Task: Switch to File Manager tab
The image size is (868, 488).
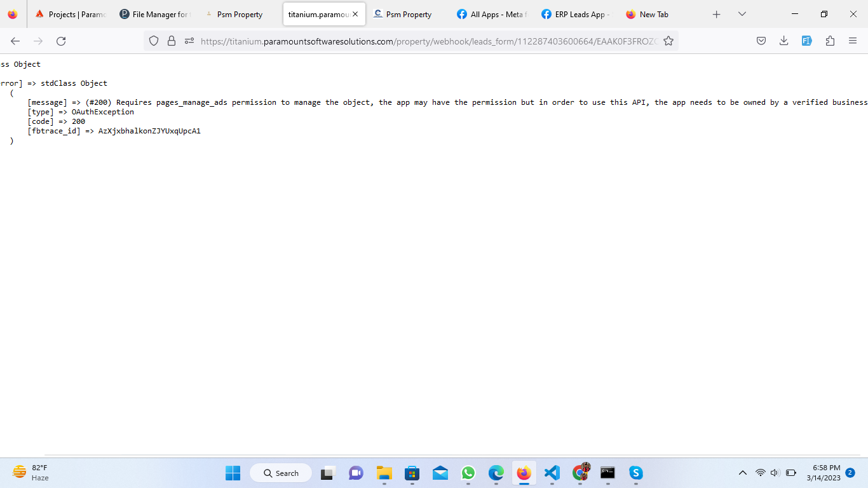Action: click(156, 14)
